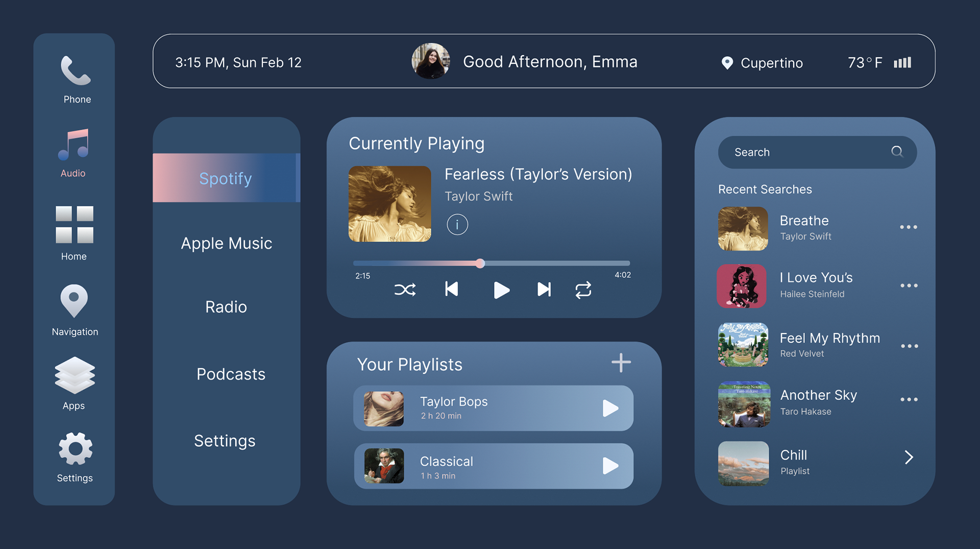Image resolution: width=980 pixels, height=549 pixels.
Task: Open Settings in audio source menu
Action: [x=225, y=441]
